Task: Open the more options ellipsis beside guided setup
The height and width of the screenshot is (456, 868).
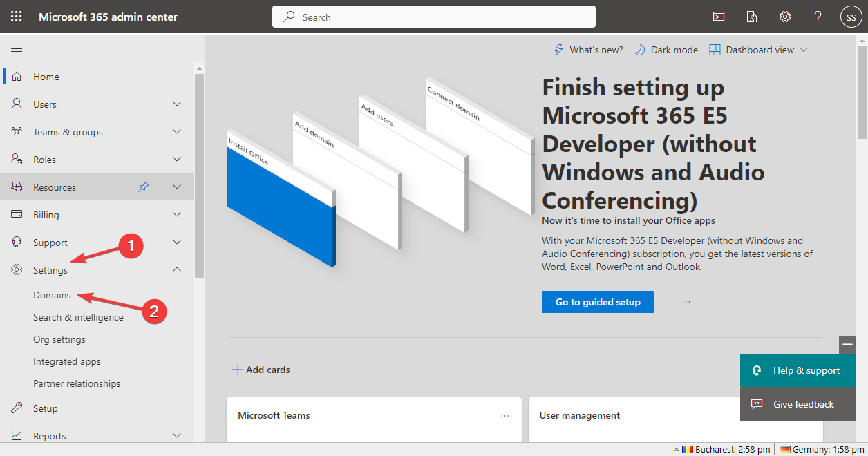Action: (x=686, y=302)
